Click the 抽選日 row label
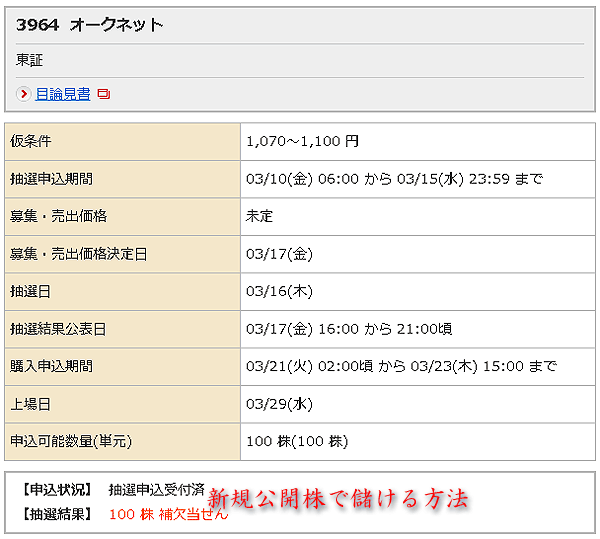Viewport: 600px width, 539px height. pyautogui.click(x=30, y=291)
